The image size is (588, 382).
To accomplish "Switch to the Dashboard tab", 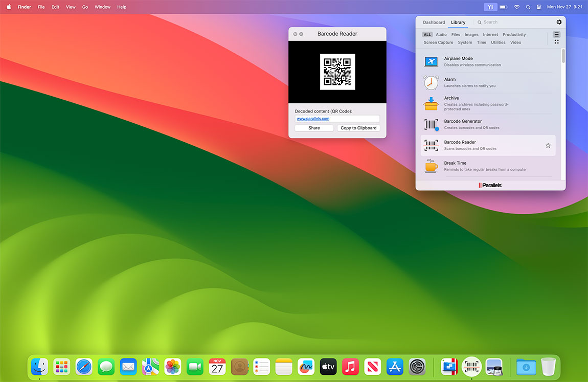I will [434, 22].
